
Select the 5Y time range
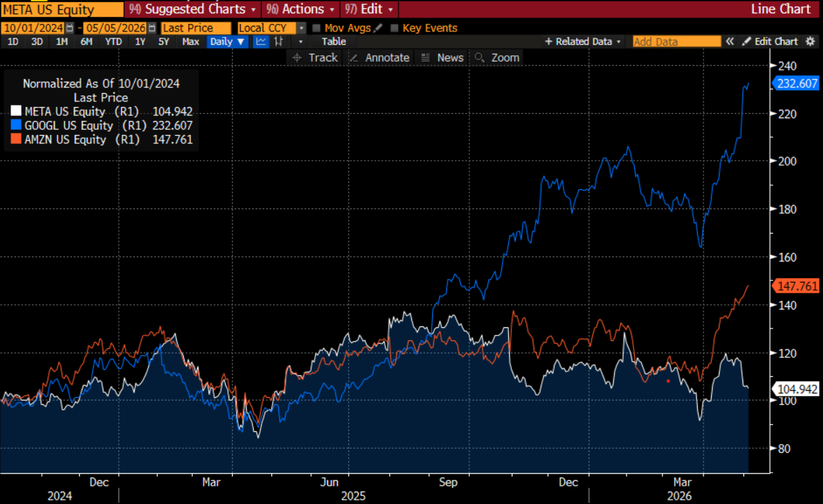point(164,41)
